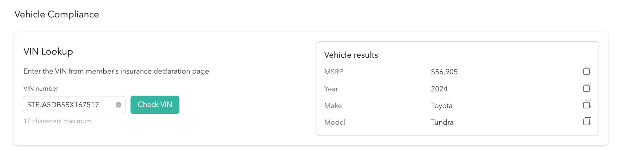
Task: Focus the VIN number input field
Action: pos(74,105)
